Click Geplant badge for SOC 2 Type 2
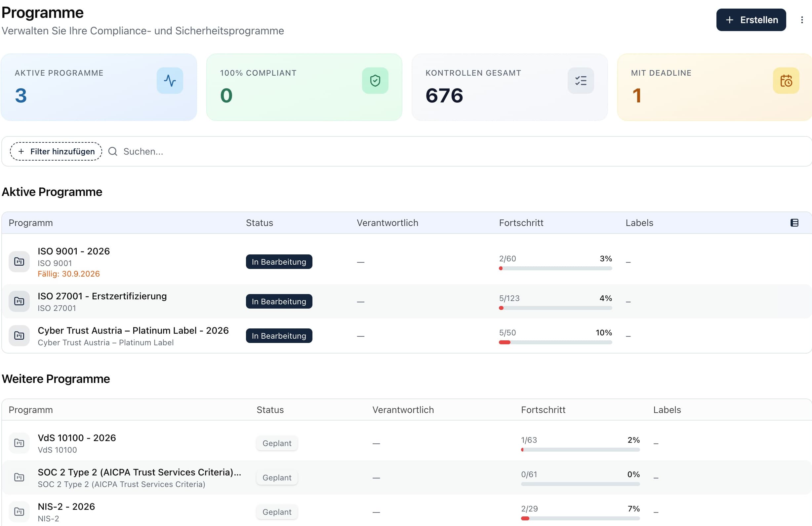 277,477
